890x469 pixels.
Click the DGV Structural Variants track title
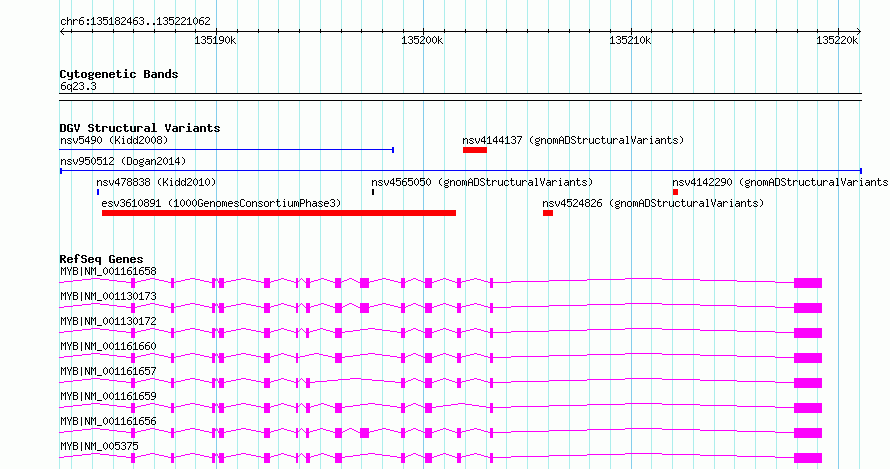tap(140, 128)
